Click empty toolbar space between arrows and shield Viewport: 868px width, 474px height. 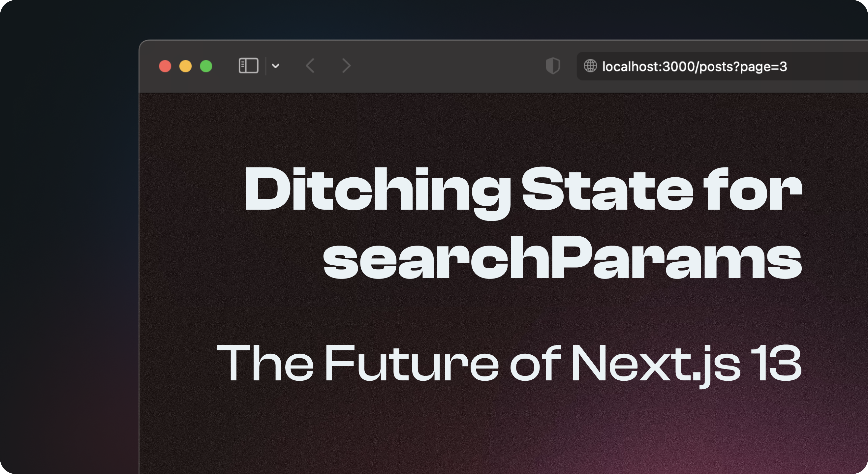448,66
